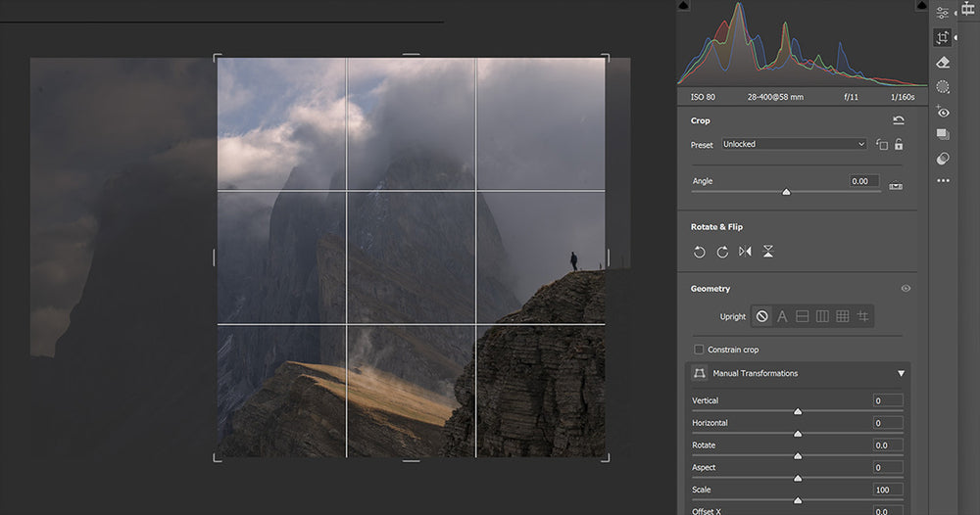Click the left edge crop handle
The height and width of the screenshot is (515, 980).
tap(215, 257)
